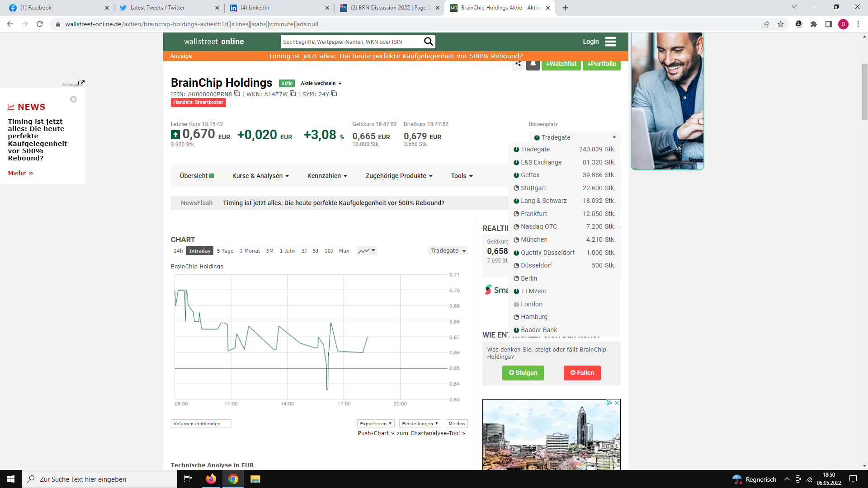The width and height of the screenshot is (868, 488).
Task: Switch to LinkedIn browser tab
Action: tap(279, 8)
